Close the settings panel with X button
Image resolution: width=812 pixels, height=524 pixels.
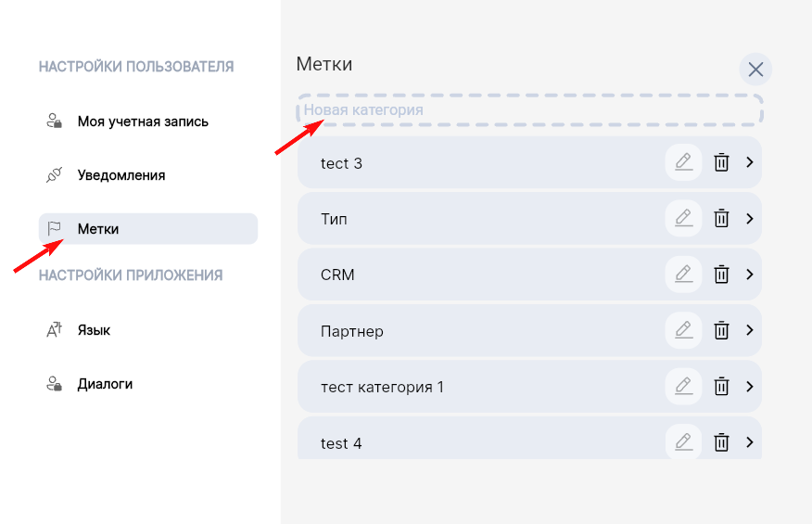(755, 70)
